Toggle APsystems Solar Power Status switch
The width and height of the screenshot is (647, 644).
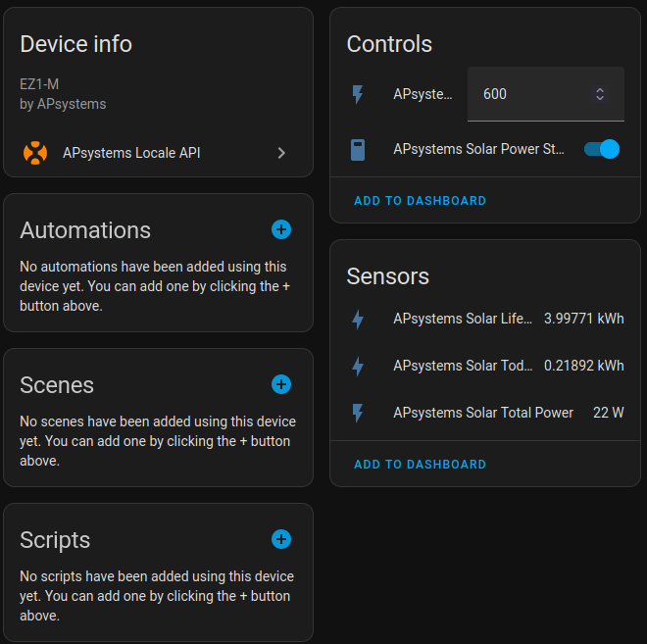(x=602, y=149)
